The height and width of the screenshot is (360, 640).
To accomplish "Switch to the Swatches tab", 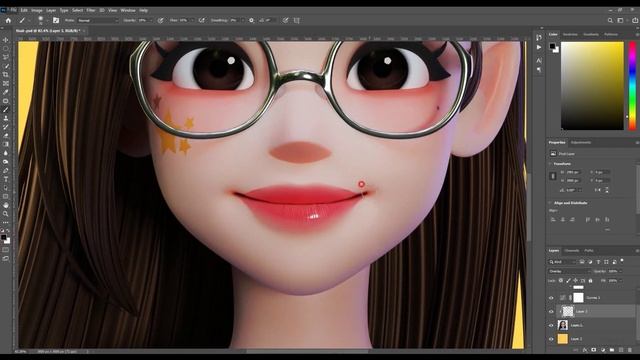I will point(570,34).
